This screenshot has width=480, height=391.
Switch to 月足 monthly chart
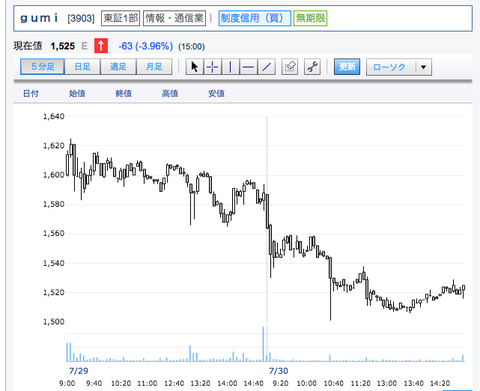click(154, 67)
